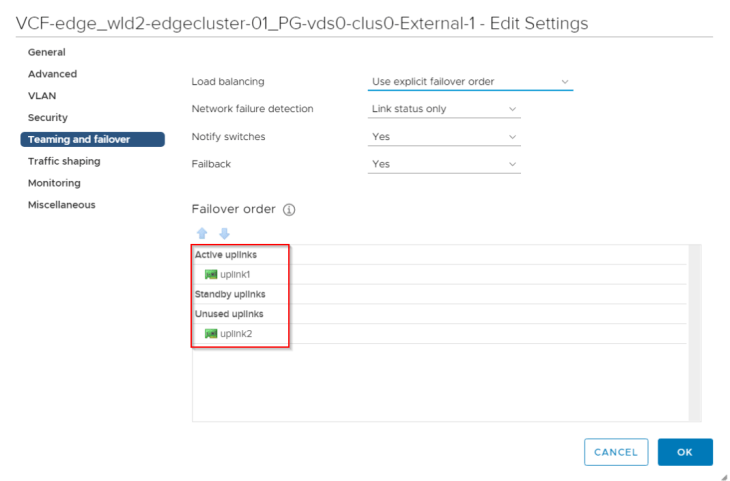Open the Monitoring section
730x481 pixels.
click(x=54, y=183)
